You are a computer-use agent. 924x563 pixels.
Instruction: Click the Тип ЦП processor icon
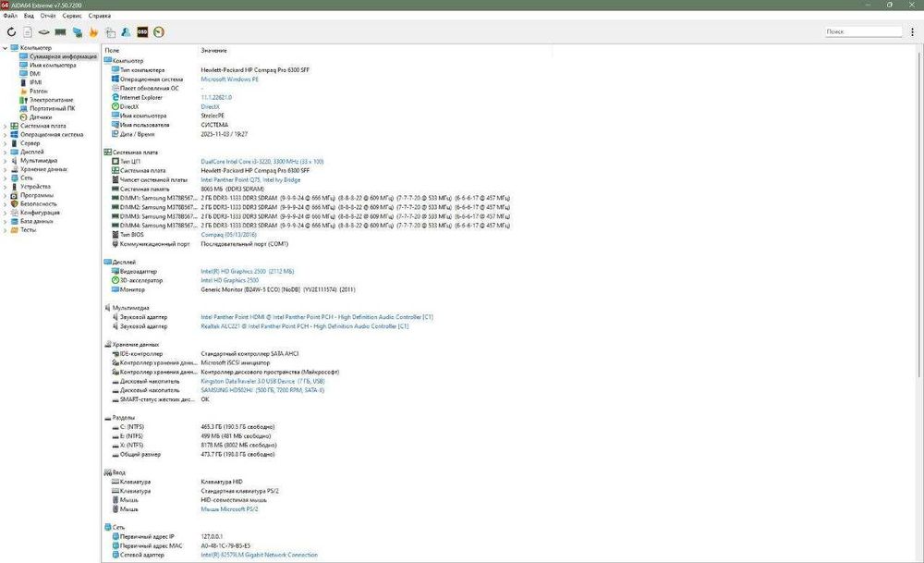pyautogui.click(x=115, y=162)
